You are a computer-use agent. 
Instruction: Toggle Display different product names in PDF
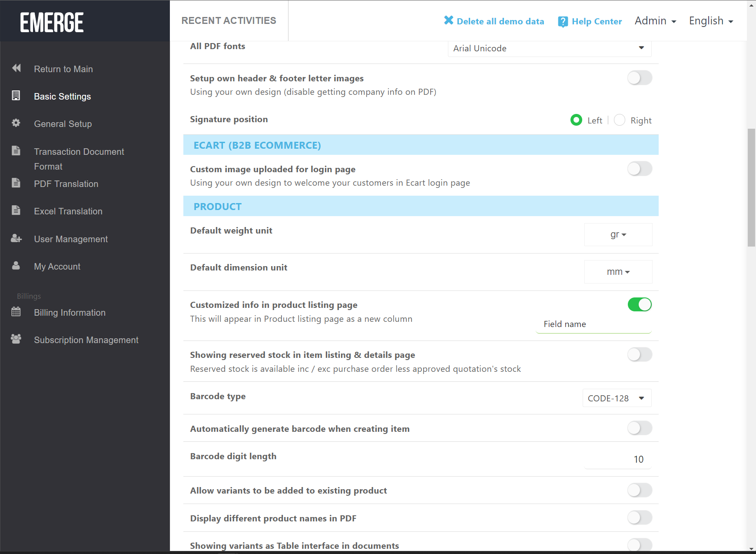click(640, 517)
